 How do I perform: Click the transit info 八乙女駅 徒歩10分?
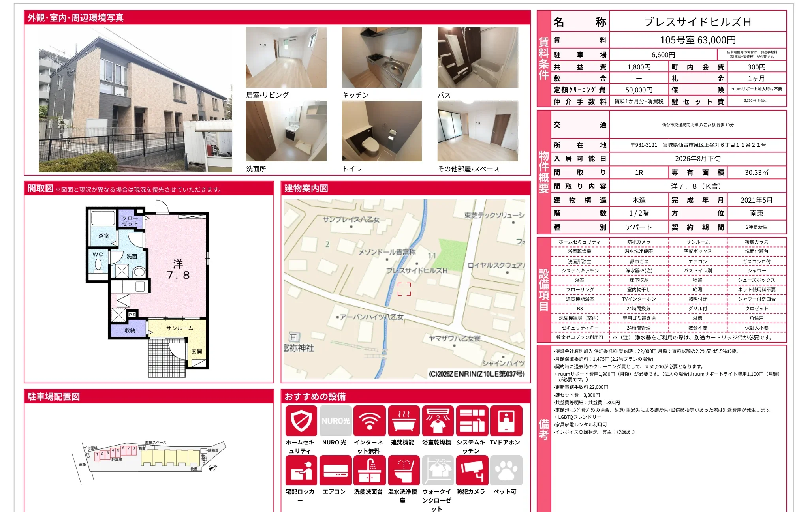697,125
